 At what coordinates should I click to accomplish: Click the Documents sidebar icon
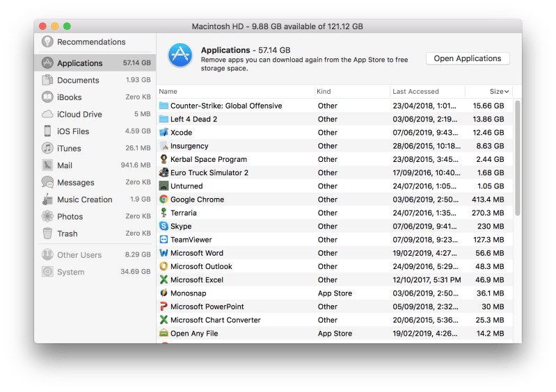pyautogui.click(x=47, y=80)
